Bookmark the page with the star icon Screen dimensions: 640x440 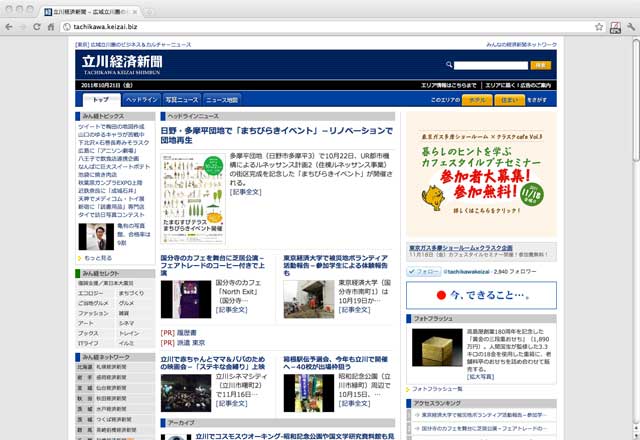[599, 27]
